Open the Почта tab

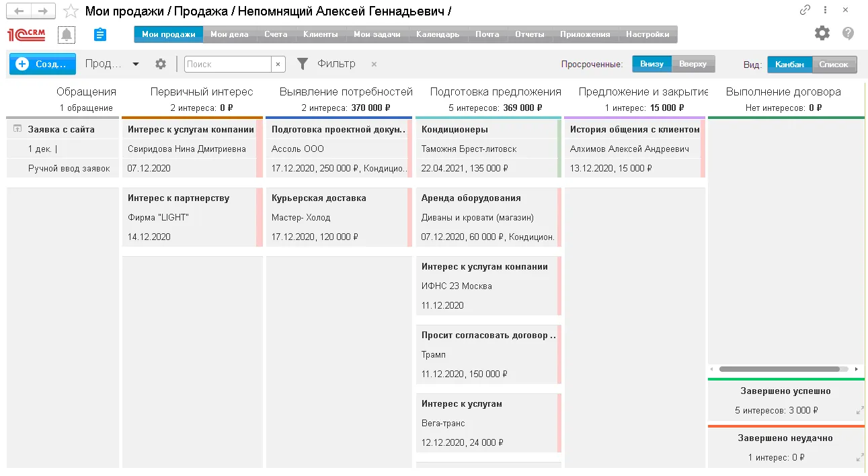[487, 34]
